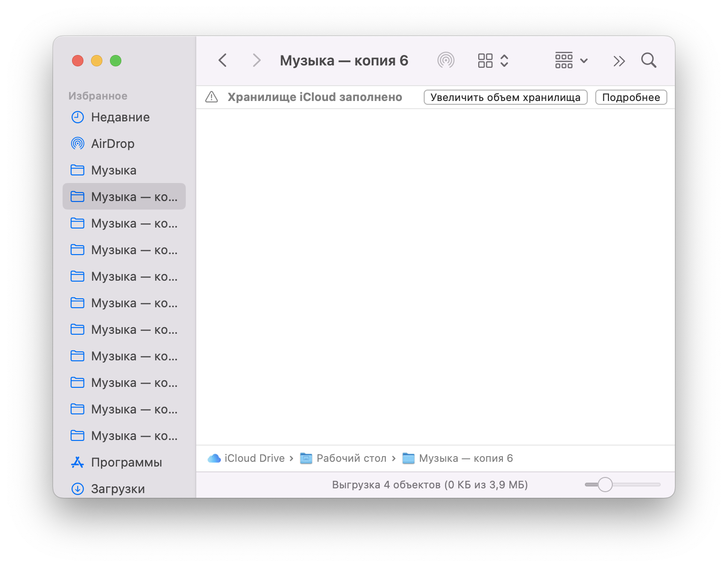Viewport: 728px width, 568px height.
Task: Select AirDrop in the sidebar
Action: coord(124,144)
